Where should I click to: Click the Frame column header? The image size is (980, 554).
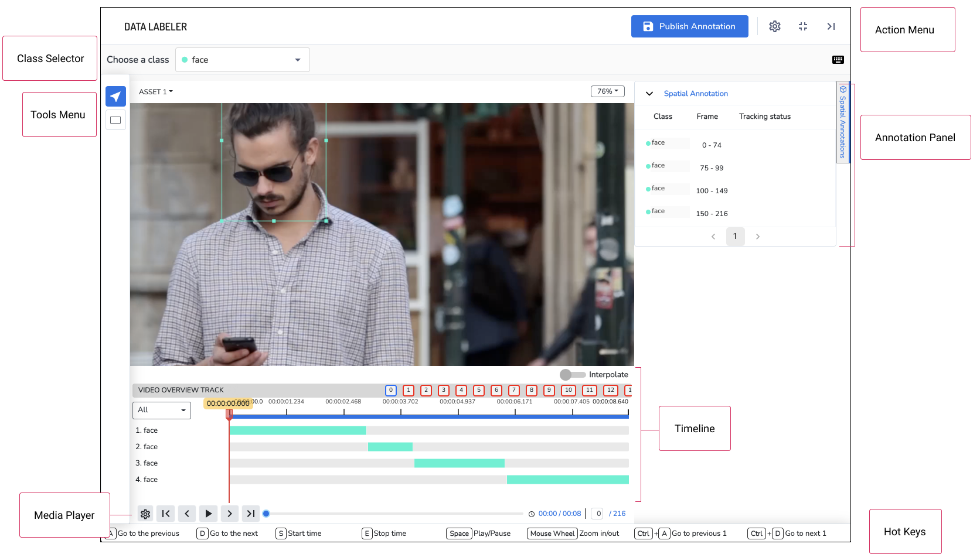[x=707, y=117]
